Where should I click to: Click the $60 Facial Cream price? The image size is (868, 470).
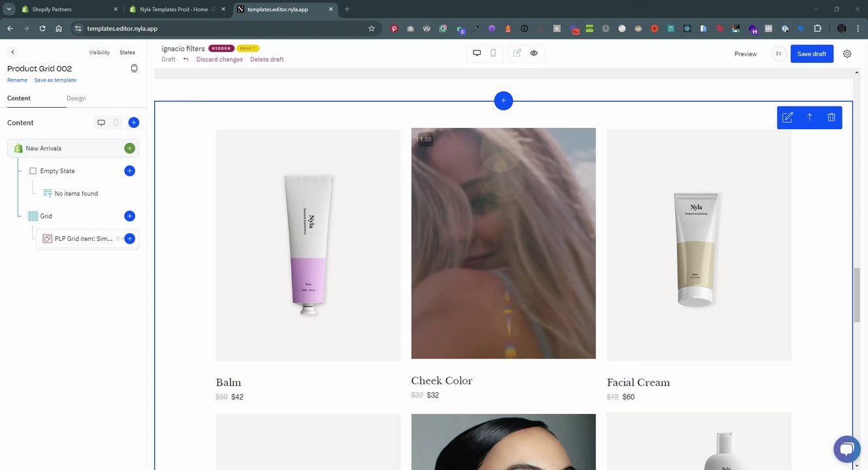(628, 397)
